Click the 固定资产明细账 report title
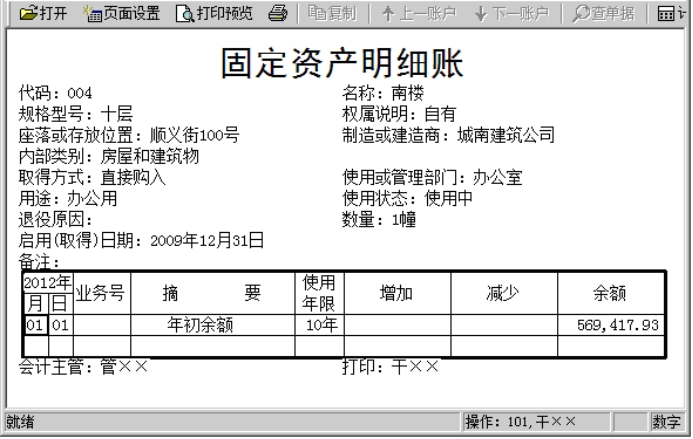The width and height of the screenshot is (693, 439). (341, 63)
